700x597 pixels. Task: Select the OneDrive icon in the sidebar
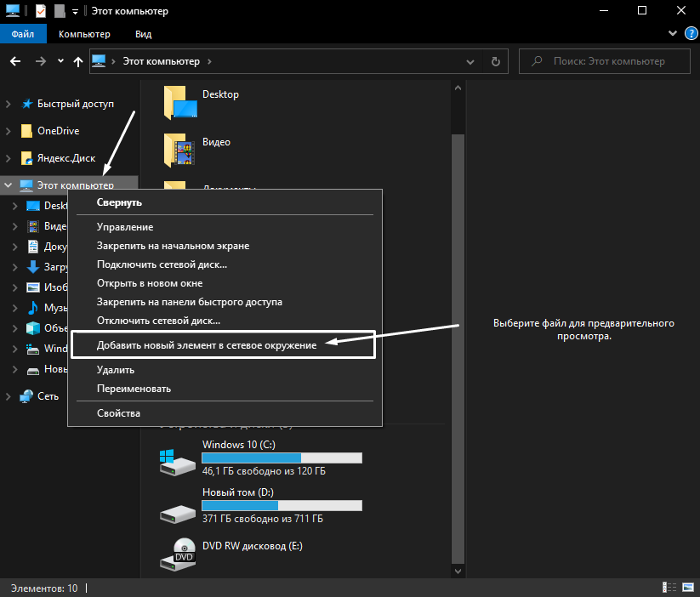click(27, 130)
